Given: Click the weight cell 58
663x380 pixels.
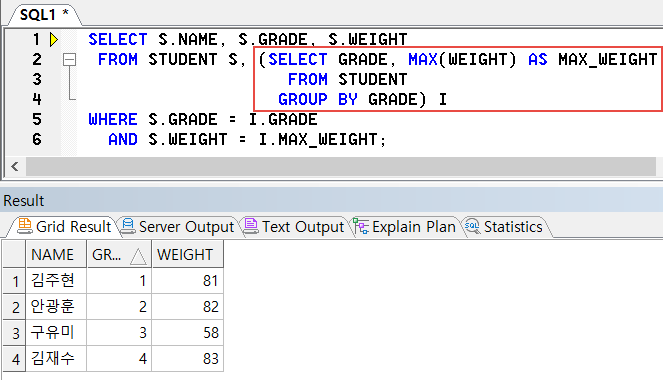Looking at the screenshot, I should click(x=187, y=333).
